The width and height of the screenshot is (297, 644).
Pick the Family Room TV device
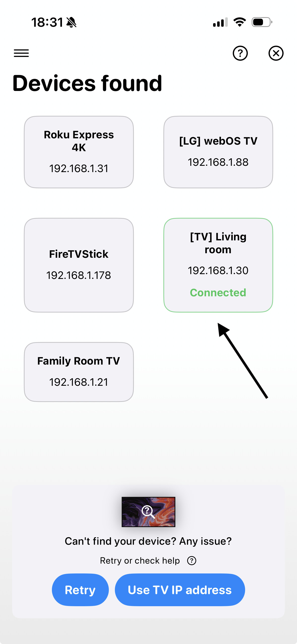click(x=79, y=372)
